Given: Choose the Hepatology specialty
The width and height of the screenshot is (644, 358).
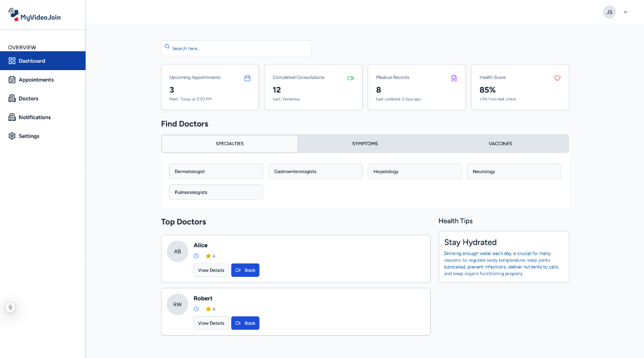Looking at the screenshot, I should click(415, 172).
